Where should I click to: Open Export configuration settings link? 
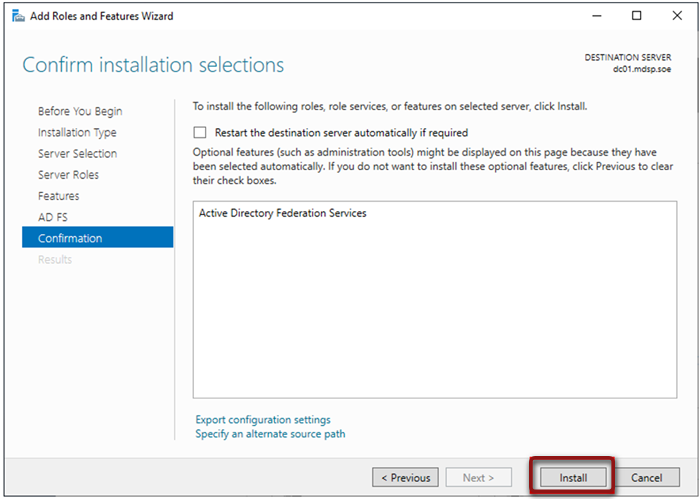tap(263, 420)
